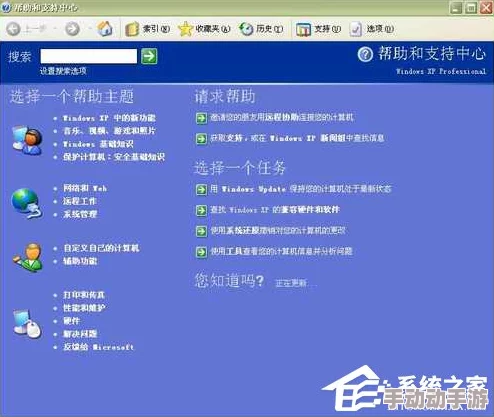Maximize the 帮助和支持中心 window

click(x=471, y=8)
